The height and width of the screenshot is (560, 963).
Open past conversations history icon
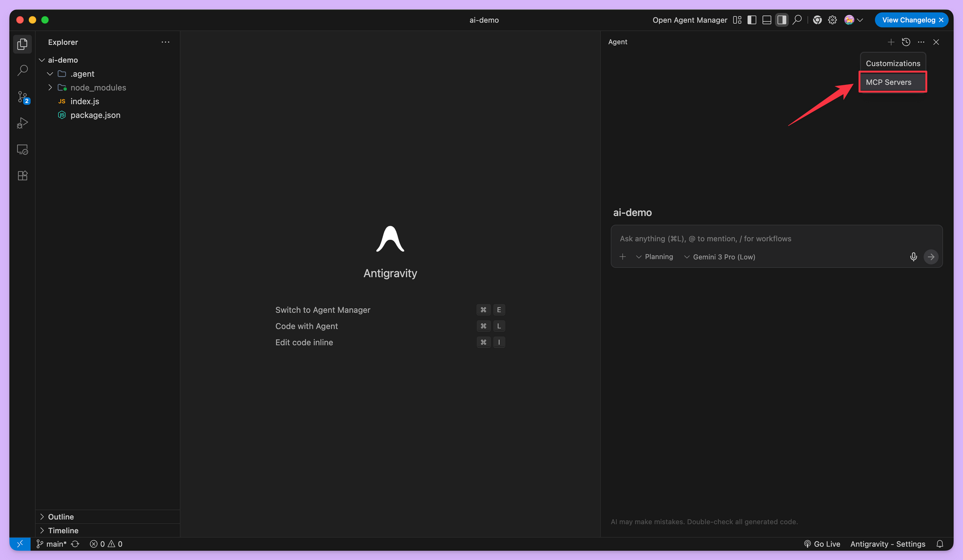906,42
